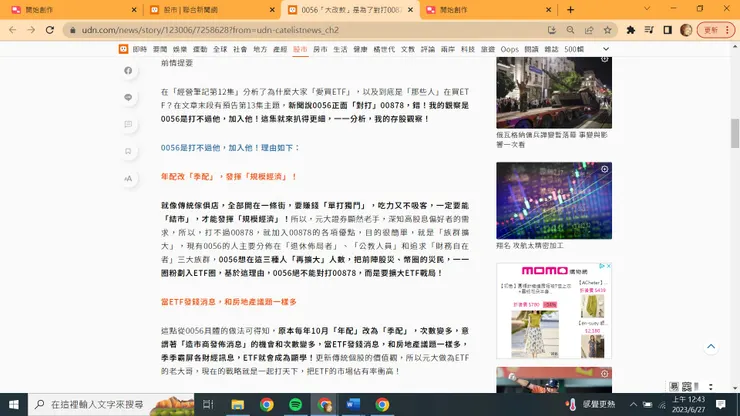Screen dimensions: 740x416
Task: Open the stock chart news thumbnail image
Action: pos(554,201)
